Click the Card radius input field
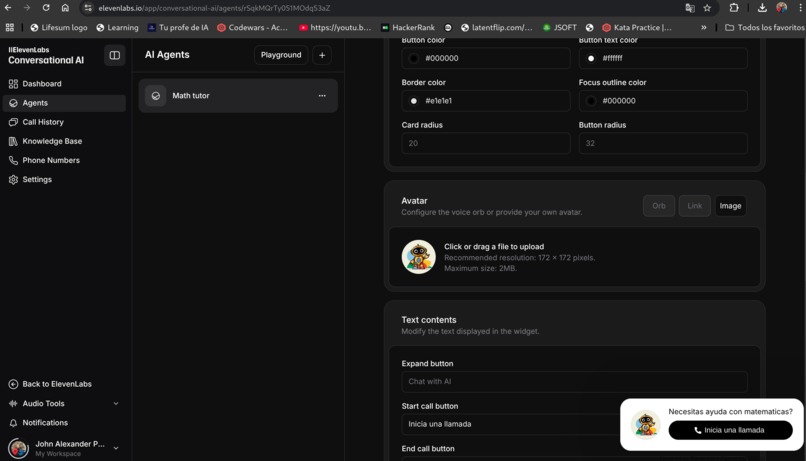806x461 pixels. (486, 143)
